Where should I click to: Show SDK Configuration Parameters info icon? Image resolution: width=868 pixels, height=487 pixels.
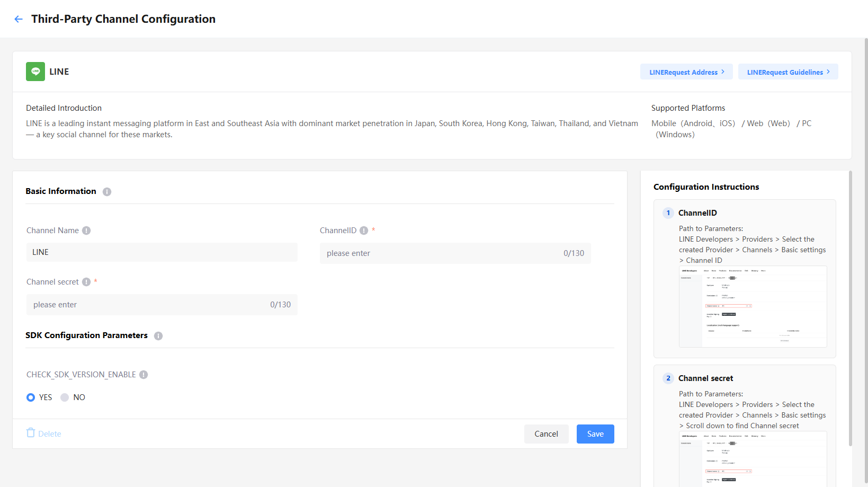(158, 336)
